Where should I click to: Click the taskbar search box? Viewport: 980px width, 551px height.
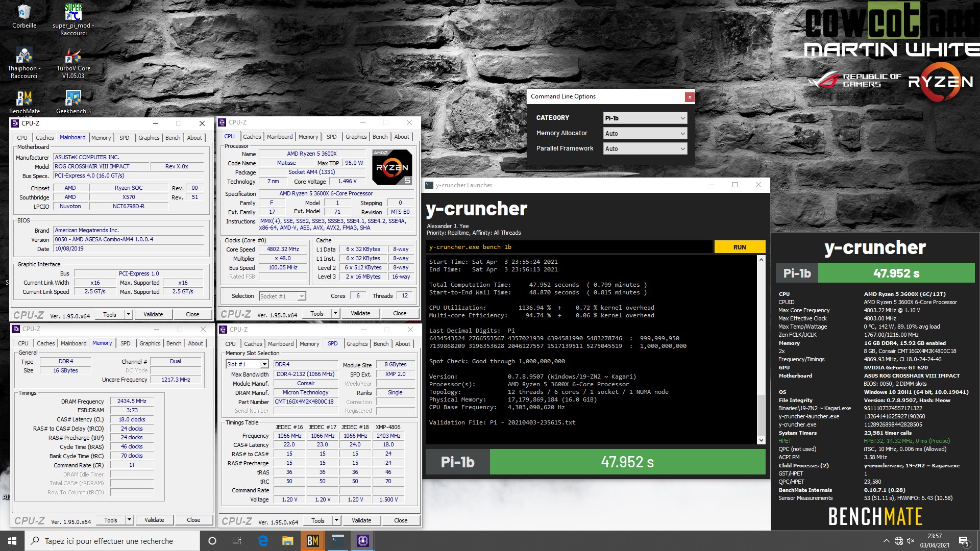point(112,541)
